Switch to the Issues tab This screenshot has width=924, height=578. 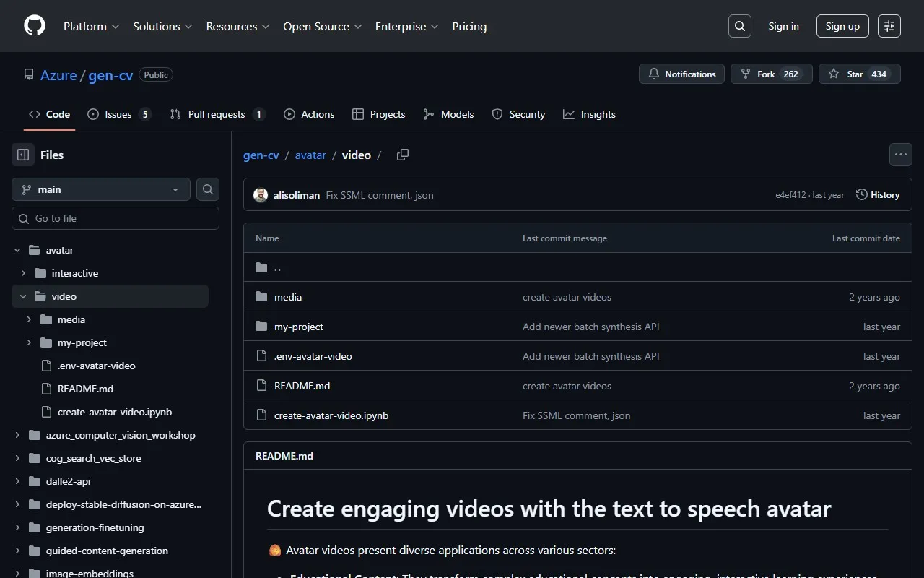118,114
